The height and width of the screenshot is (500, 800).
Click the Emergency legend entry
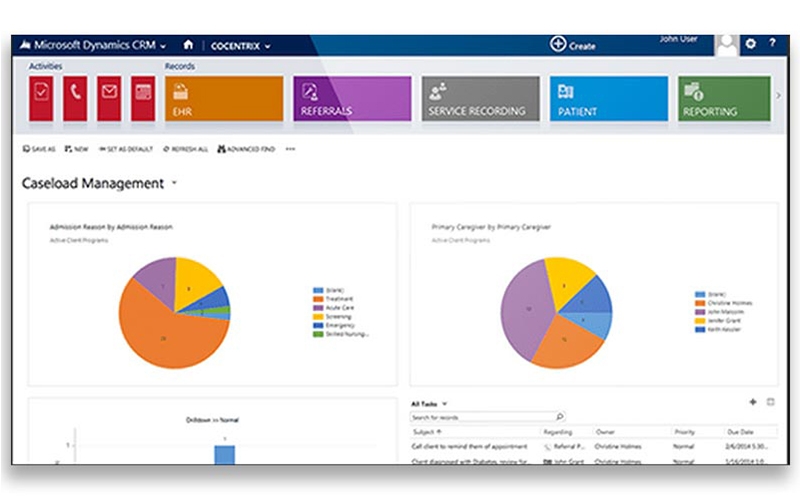[334, 325]
